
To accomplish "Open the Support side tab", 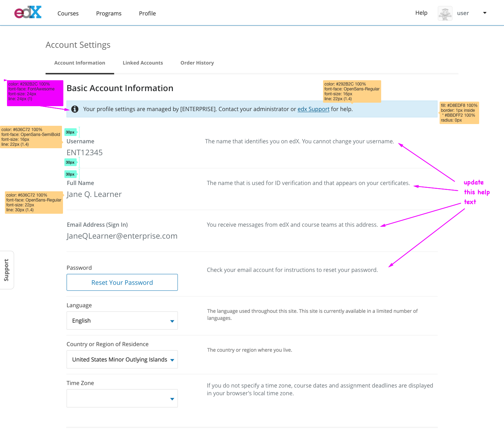I will coord(7,270).
